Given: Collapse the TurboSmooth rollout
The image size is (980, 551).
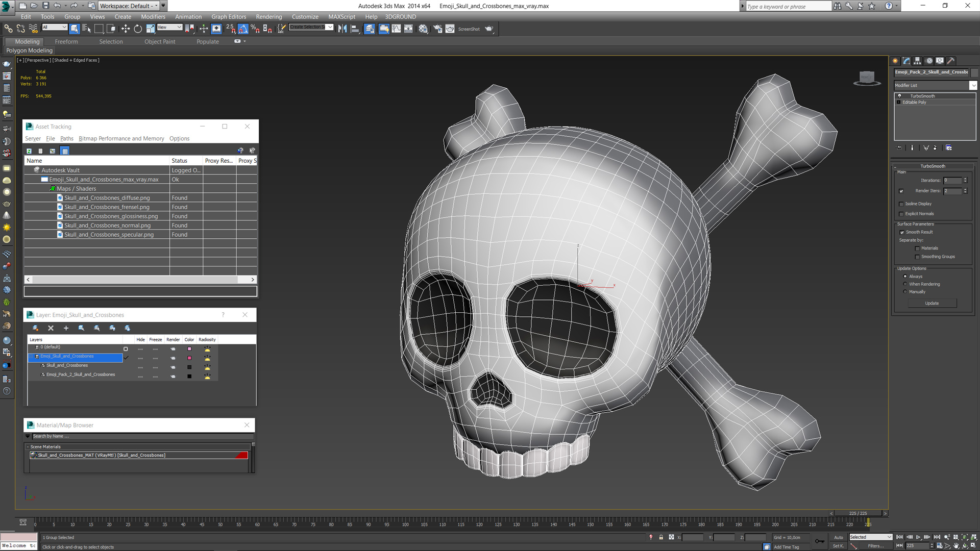Looking at the screenshot, I should [932, 166].
